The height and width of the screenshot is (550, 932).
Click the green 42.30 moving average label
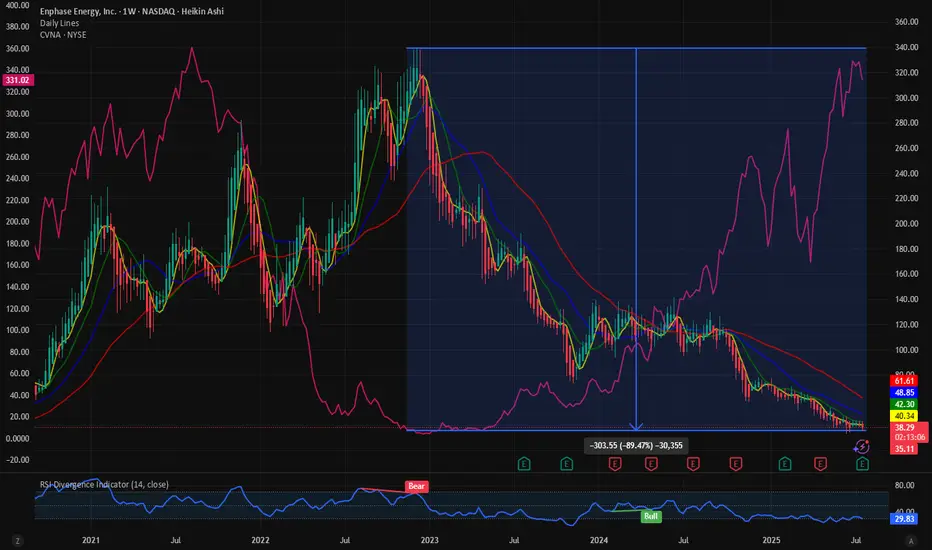[904, 404]
